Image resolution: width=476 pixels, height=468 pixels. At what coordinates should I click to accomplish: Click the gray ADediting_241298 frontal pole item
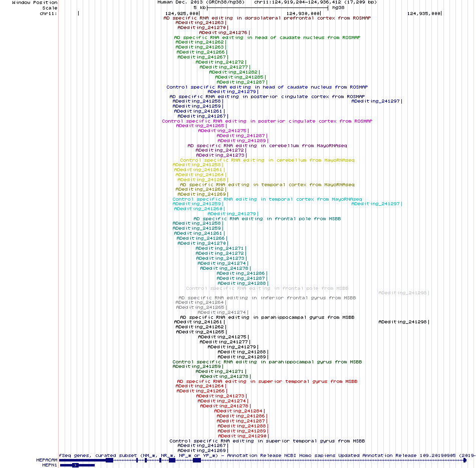pos(404,293)
